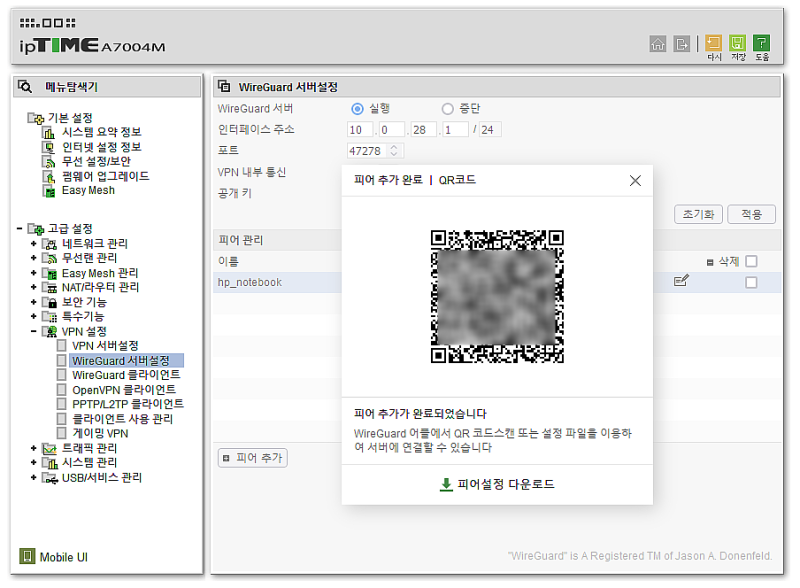Expand the Easy Mesh 관리 tree node
The width and height of the screenshot is (800, 588).
point(34,274)
